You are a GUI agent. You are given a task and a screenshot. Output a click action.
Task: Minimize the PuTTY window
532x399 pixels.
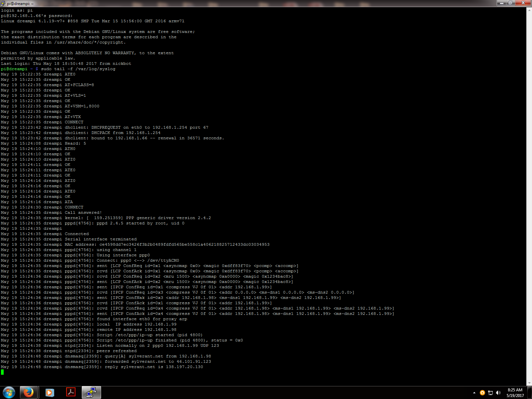click(501, 3)
